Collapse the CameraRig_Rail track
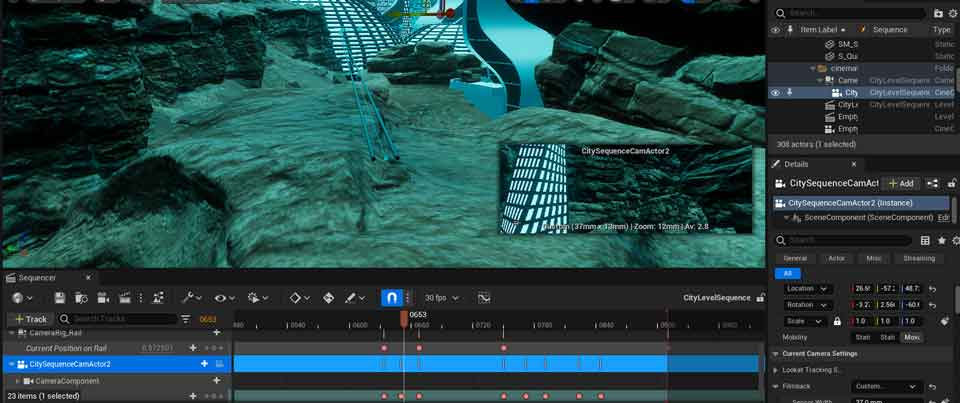960x403 pixels. (12, 333)
